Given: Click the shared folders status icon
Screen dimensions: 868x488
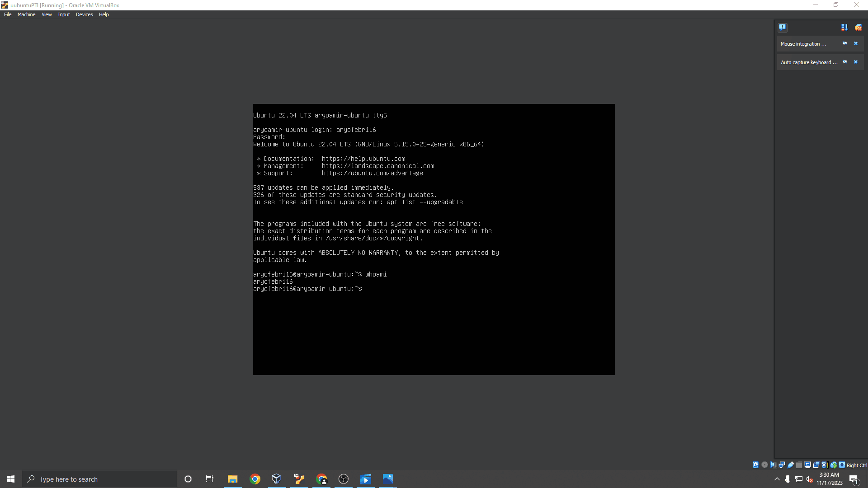Looking at the screenshot, I should [799, 465].
